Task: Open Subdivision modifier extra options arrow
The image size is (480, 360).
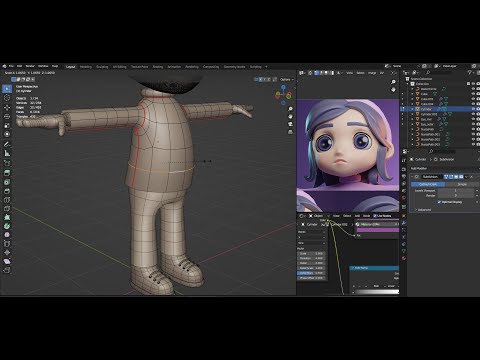Action: [466, 177]
